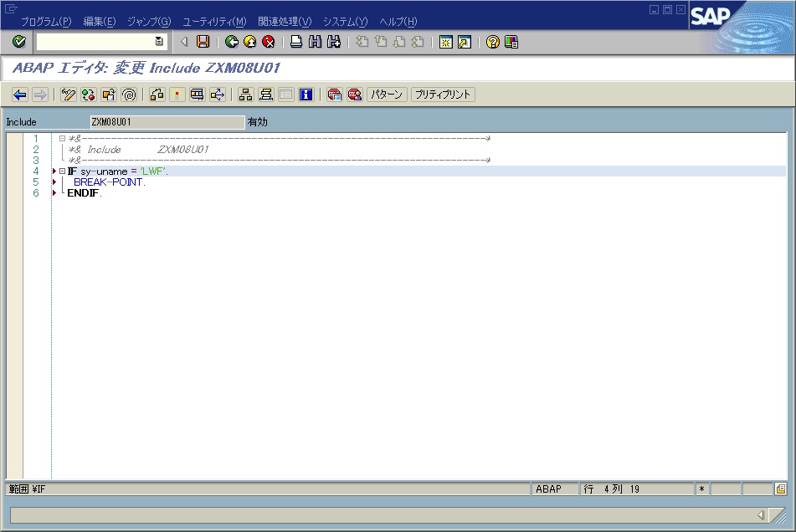Viewport: 796px width, 532px height.
Task: Click the green Back arrow icon
Action: tap(232, 41)
